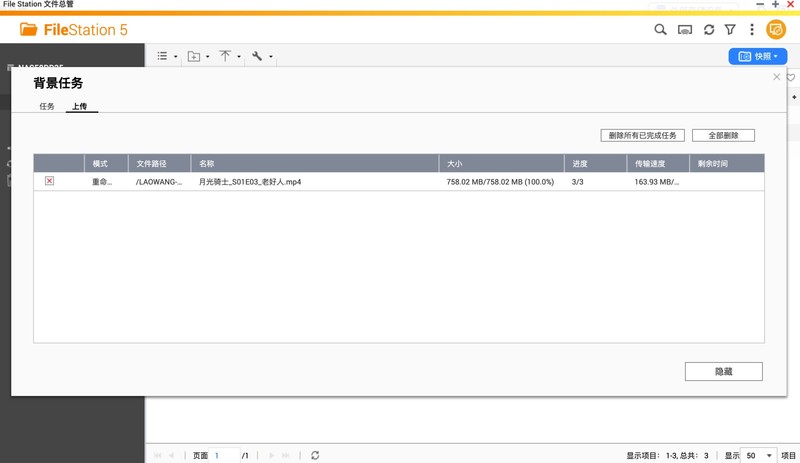800x463 pixels.
Task: Click the 进度 column header
Action: (595, 163)
